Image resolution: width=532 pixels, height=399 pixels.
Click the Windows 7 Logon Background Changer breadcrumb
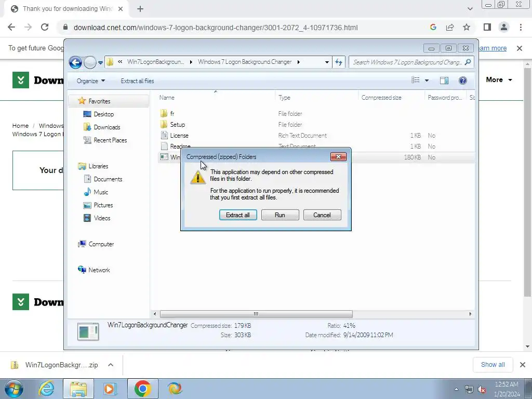[x=245, y=62]
